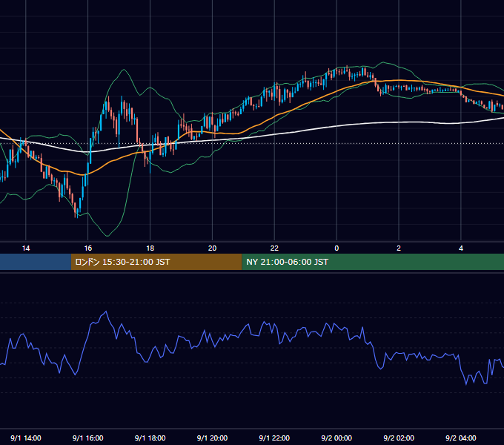Click the 2 hour label on price chart axis
The image size is (504, 445).
click(399, 248)
